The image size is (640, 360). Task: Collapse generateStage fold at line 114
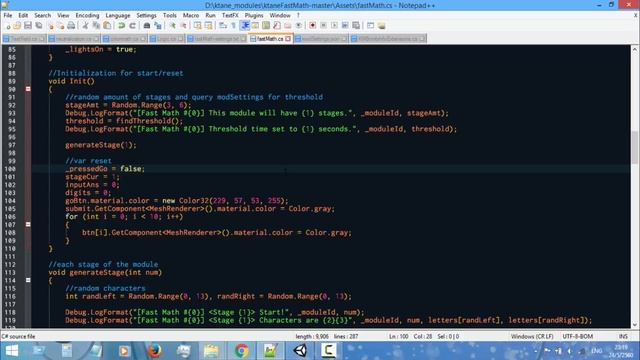28,280
